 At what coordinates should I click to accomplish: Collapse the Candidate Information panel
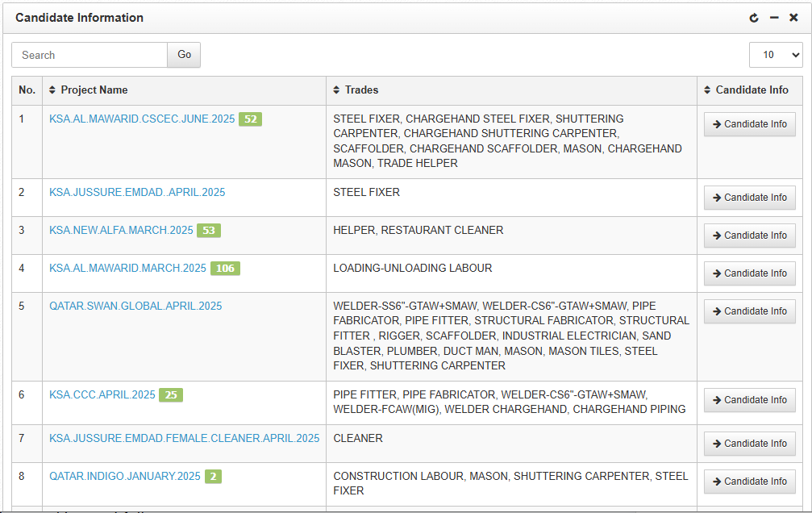[774, 18]
